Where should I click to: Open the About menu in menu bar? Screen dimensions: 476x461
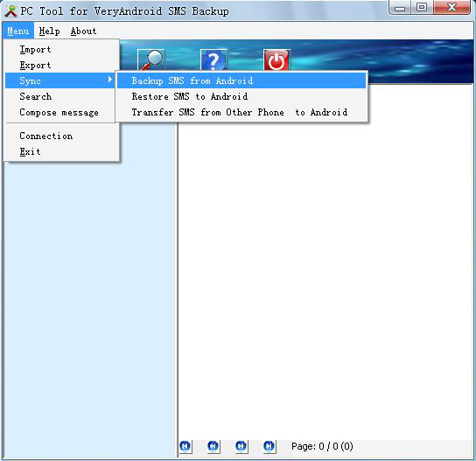click(83, 31)
